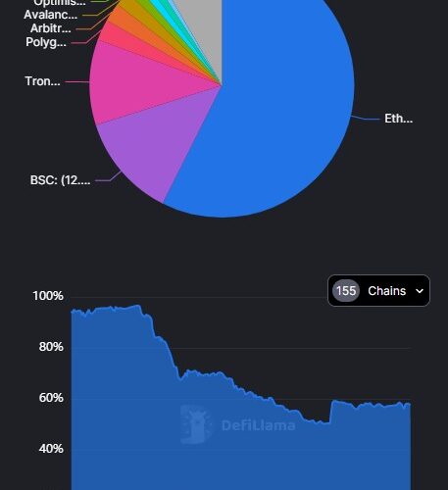Screen dimensions: 448x490
Task: Click the Polyg... label
Action: point(46,42)
